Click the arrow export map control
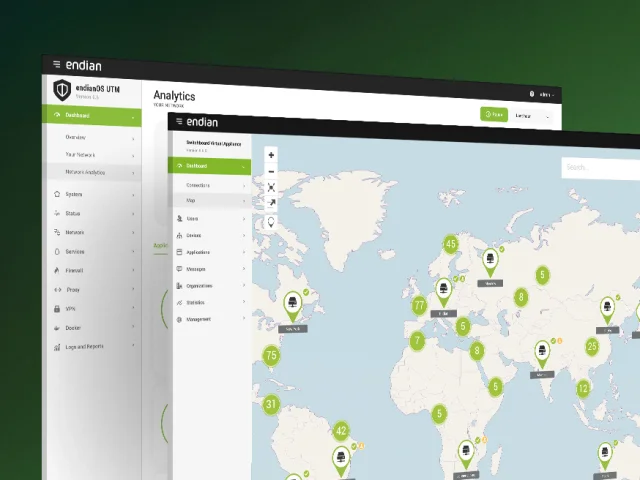Viewport: 640px width, 480px height. click(271, 203)
